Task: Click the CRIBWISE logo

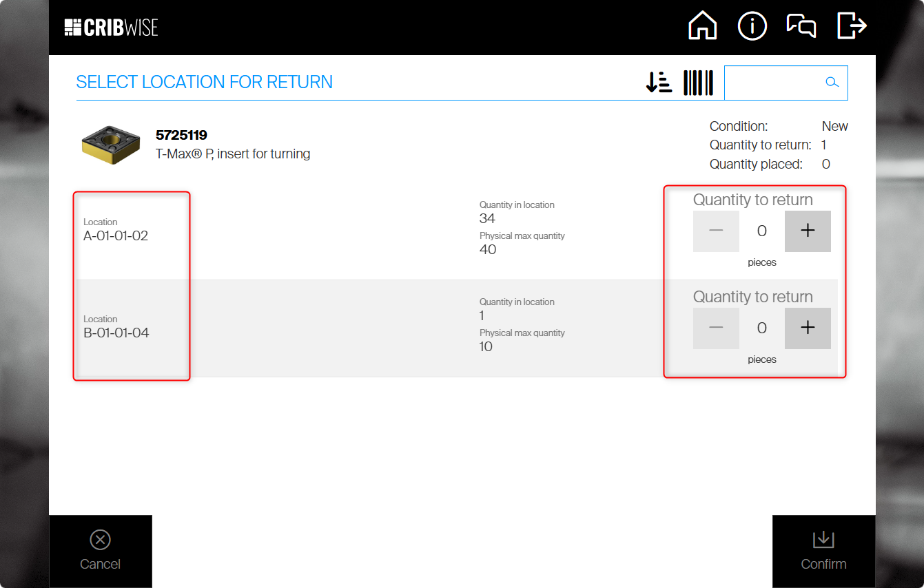Action: coord(111,28)
